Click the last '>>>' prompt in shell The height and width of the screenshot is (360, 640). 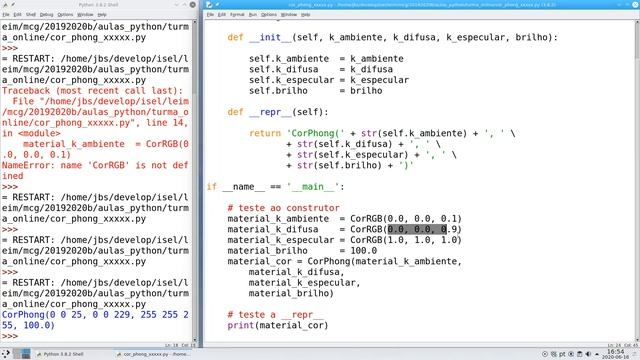[10, 336]
